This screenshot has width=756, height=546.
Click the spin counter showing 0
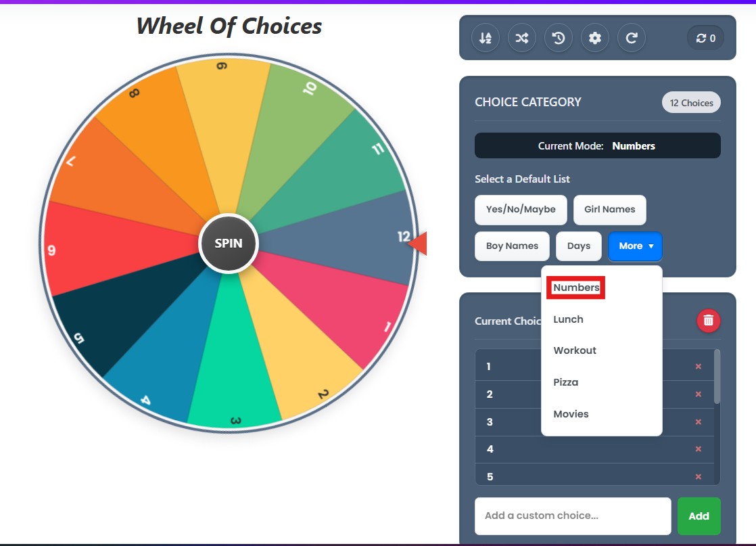click(x=705, y=38)
